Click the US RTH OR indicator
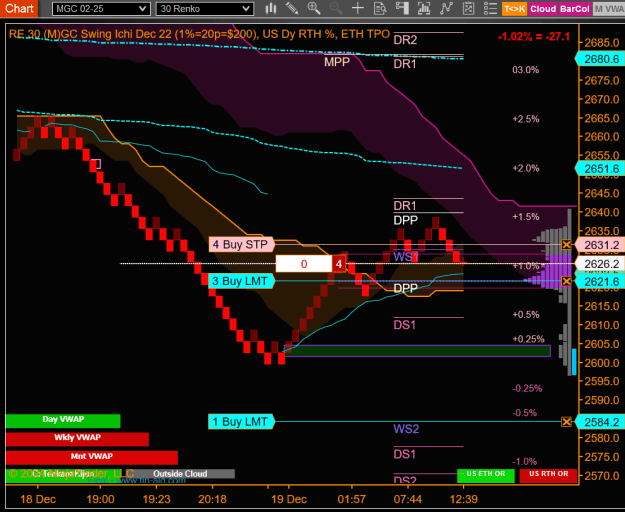625x512 pixels. tap(548, 475)
